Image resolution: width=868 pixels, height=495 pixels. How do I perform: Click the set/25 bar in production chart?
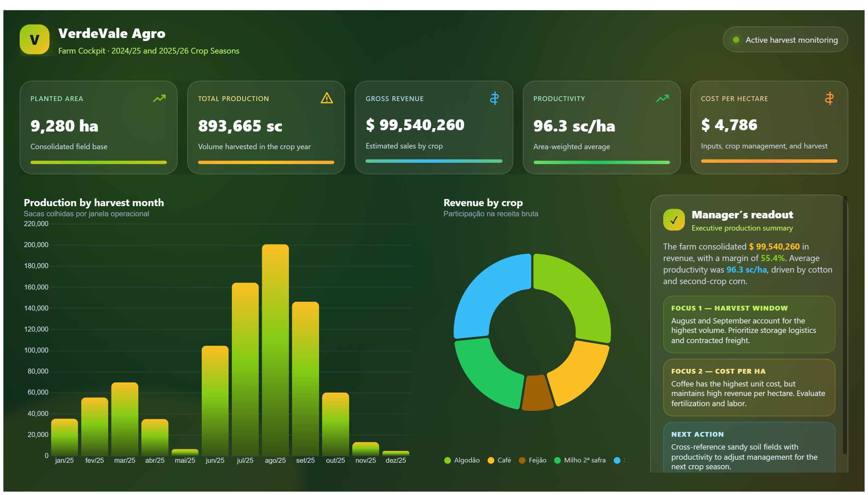click(x=305, y=378)
